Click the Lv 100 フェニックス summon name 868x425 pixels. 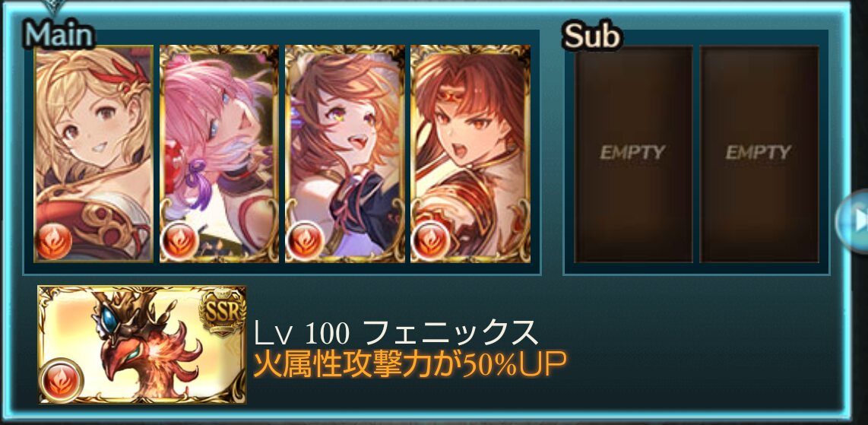pyautogui.click(x=396, y=332)
